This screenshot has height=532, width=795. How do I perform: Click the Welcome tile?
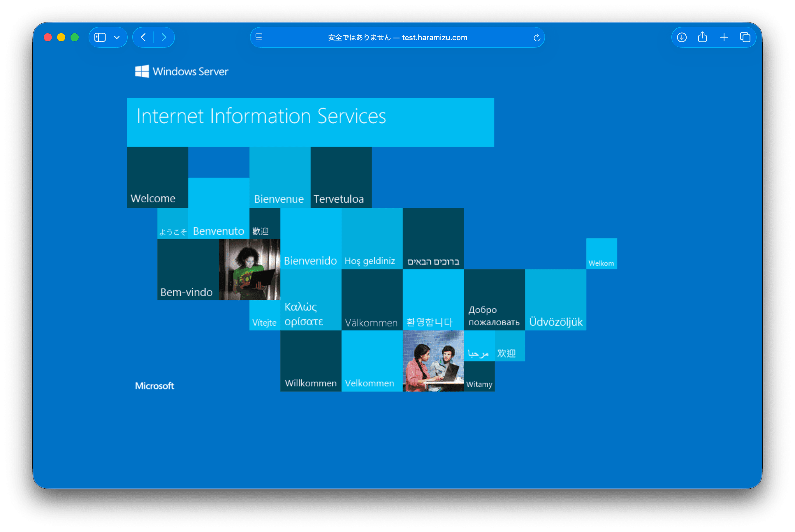tap(157, 177)
